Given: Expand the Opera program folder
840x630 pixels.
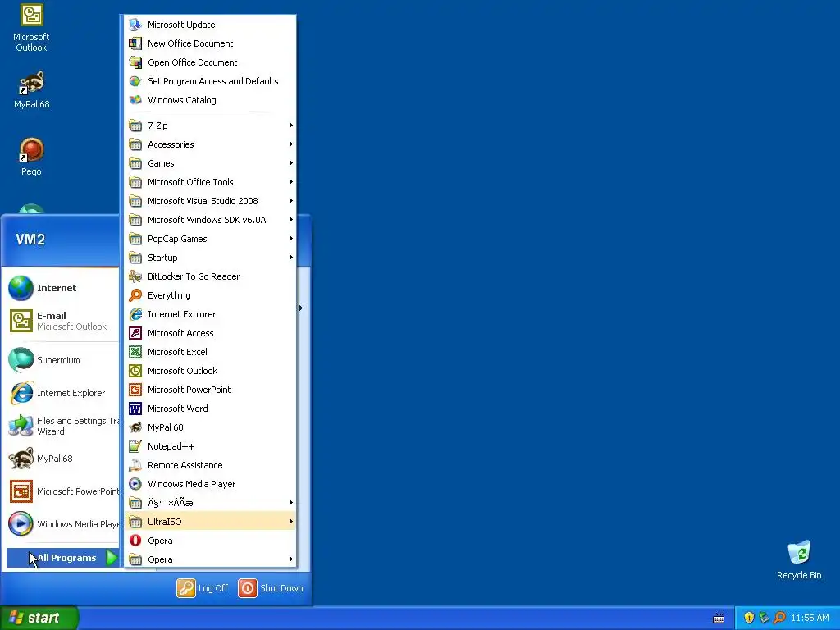Looking at the screenshot, I should click(210, 559).
